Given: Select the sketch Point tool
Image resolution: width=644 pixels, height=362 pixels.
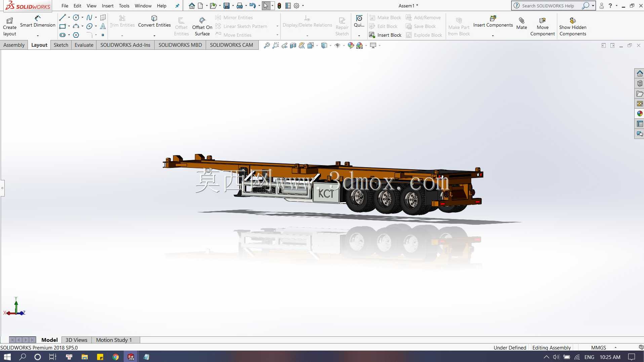Looking at the screenshot, I should pos(103,35).
